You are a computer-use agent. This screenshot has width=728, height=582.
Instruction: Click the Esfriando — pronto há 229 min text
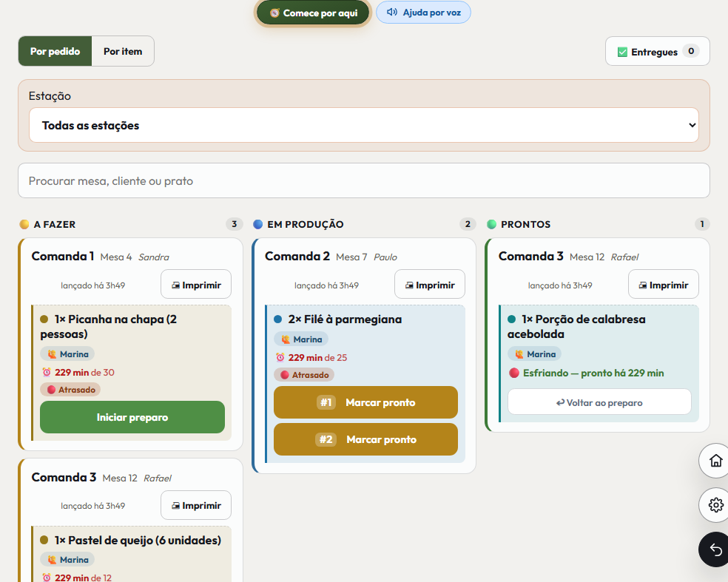point(593,373)
